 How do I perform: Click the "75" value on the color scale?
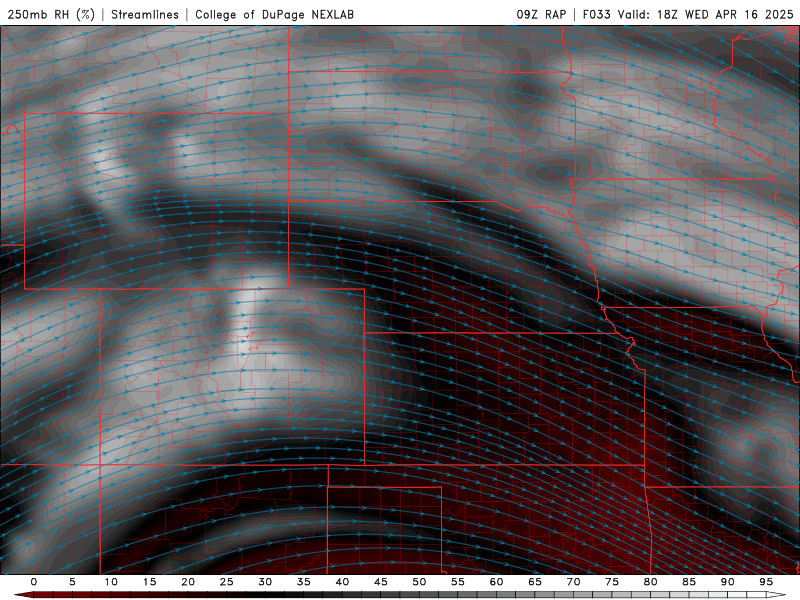612,582
